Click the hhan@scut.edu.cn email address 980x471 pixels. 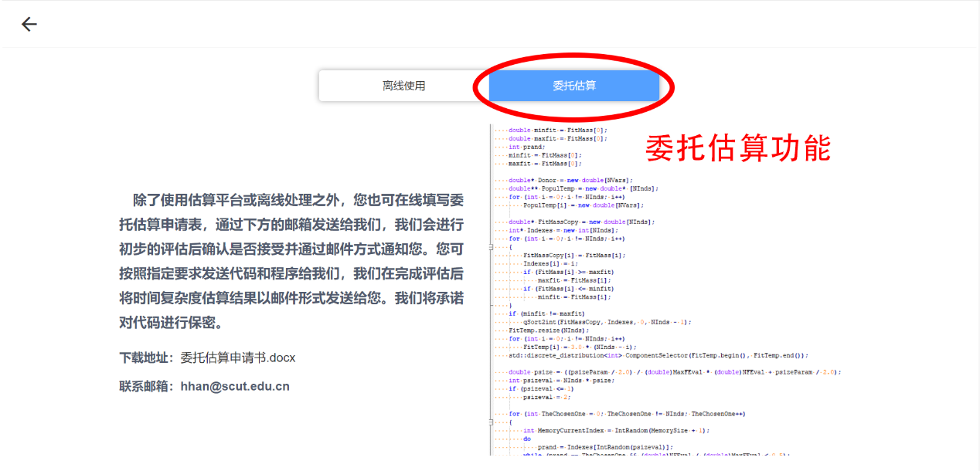coord(235,386)
